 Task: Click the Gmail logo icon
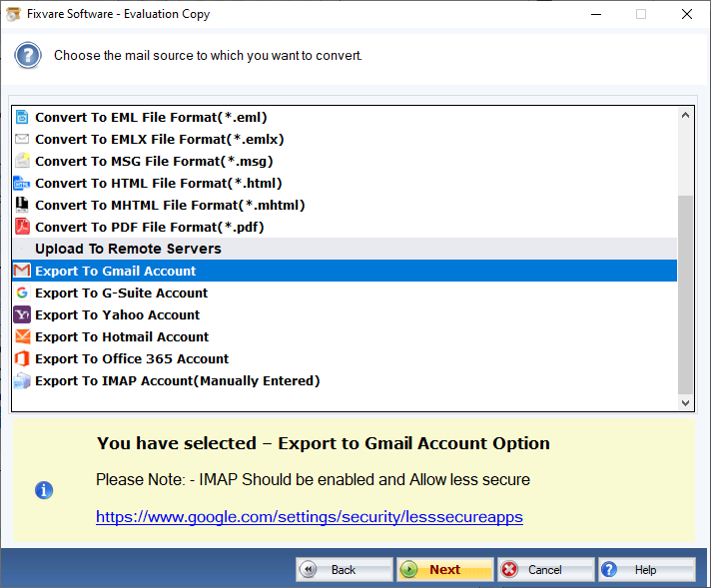coord(22,271)
